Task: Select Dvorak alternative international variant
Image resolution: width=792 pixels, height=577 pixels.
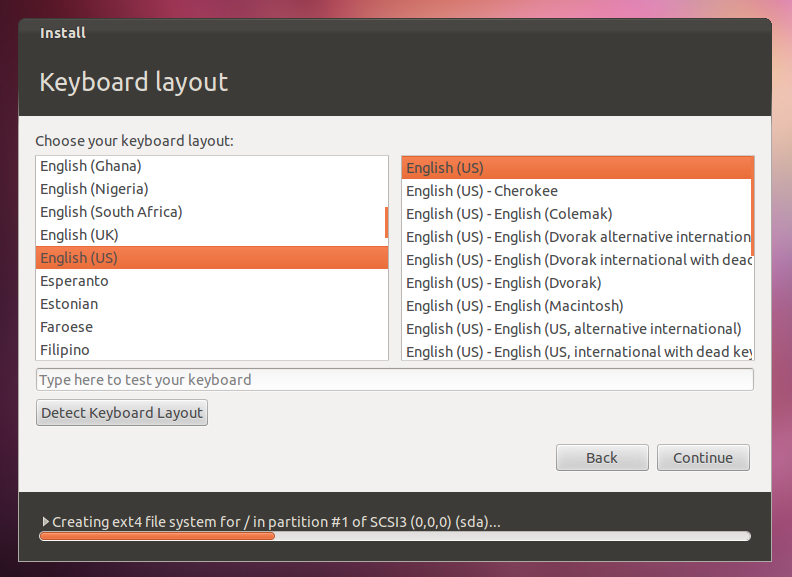Action: 576,237
